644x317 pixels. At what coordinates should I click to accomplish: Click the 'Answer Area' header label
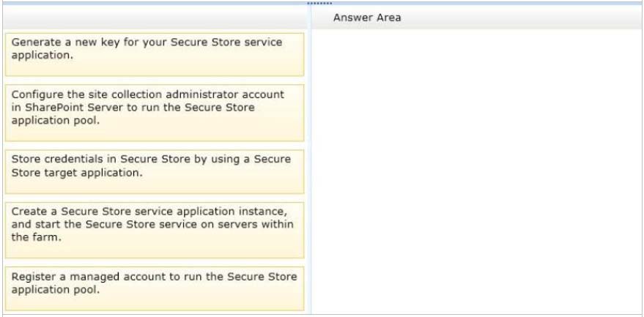367,18
